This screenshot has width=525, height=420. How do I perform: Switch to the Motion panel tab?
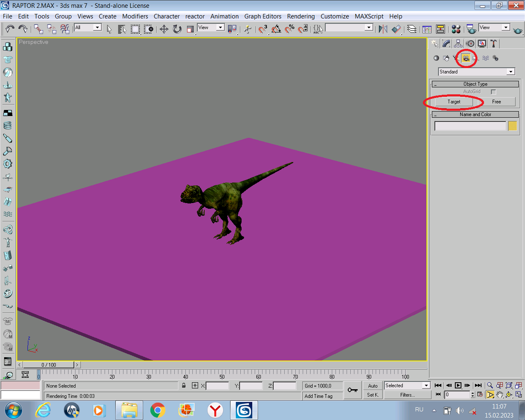pos(470,43)
